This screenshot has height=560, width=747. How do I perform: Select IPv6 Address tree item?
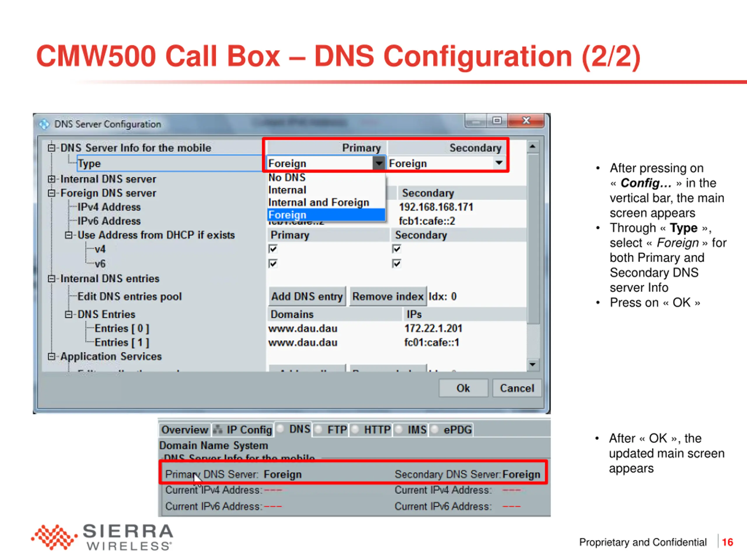pos(109,221)
